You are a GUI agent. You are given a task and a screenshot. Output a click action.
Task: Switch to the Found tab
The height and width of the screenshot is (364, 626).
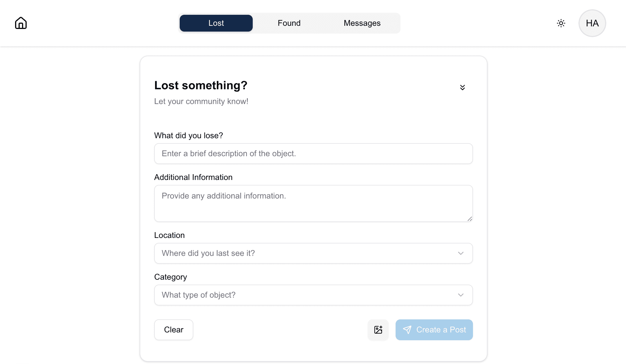pos(289,23)
